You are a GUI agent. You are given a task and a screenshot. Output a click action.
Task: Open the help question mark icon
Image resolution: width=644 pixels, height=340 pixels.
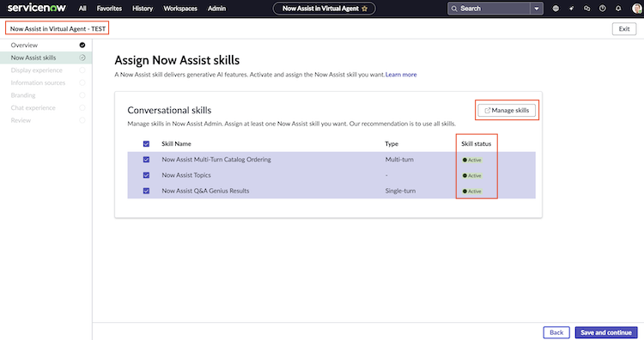tap(603, 9)
